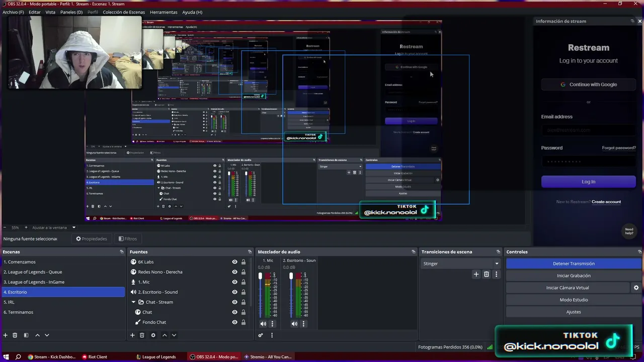The image size is (644, 362).
Task: Add a new source in Fuentes panel
Action: click(x=132, y=335)
